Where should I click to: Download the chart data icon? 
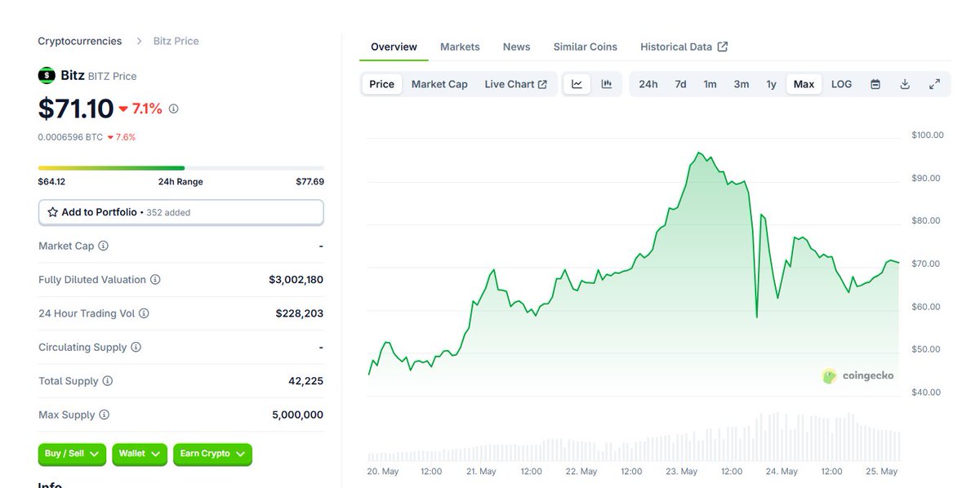point(905,84)
